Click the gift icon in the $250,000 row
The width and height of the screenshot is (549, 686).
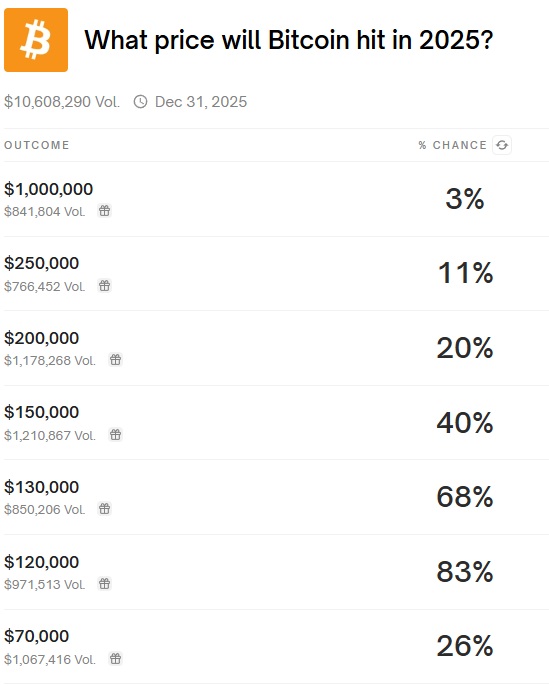105,286
